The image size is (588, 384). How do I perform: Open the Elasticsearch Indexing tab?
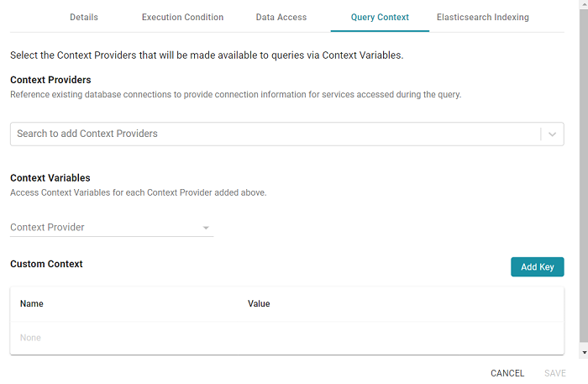482,17
